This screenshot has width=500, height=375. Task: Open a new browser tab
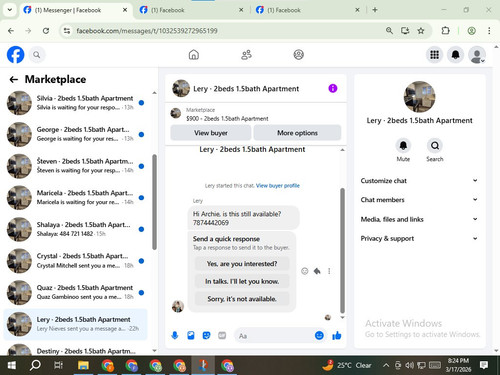375,10
